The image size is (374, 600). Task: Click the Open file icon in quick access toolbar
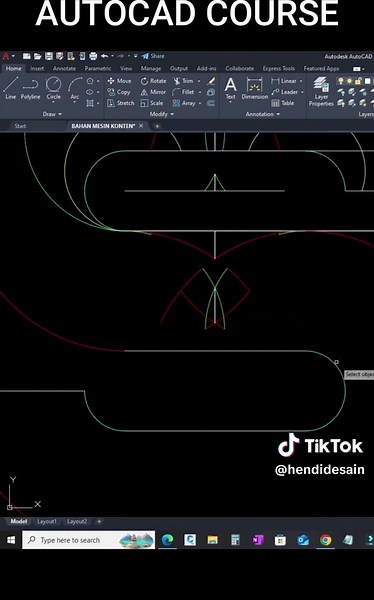pos(38,56)
